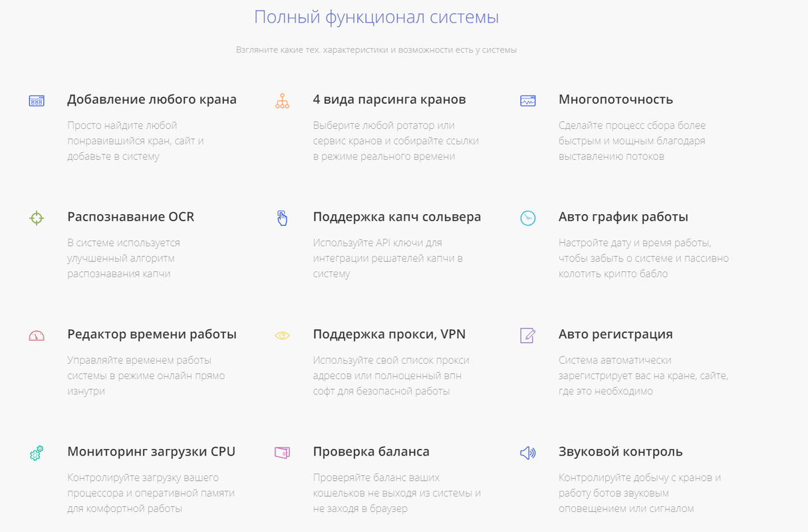Click the red gauge icon for Редактор времени
Image resolution: width=808 pixels, height=532 pixels.
click(x=37, y=336)
